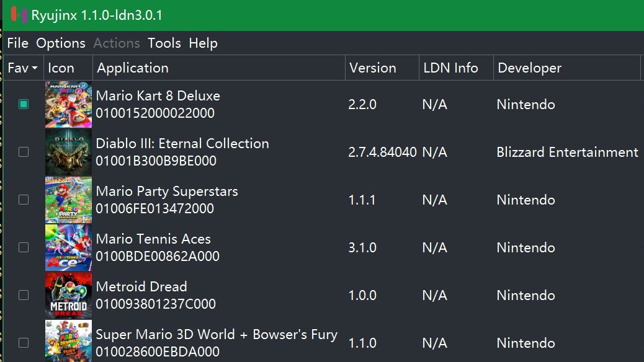Open the Options menu
The image size is (644, 362).
(x=61, y=43)
